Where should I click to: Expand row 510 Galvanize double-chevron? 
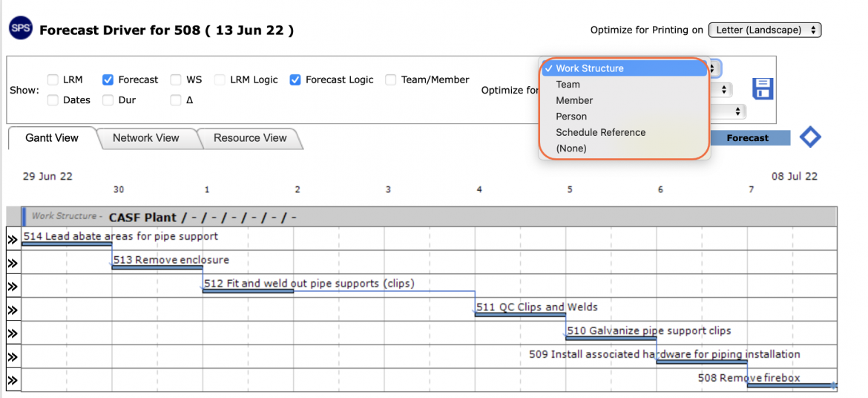click(12, 333)
